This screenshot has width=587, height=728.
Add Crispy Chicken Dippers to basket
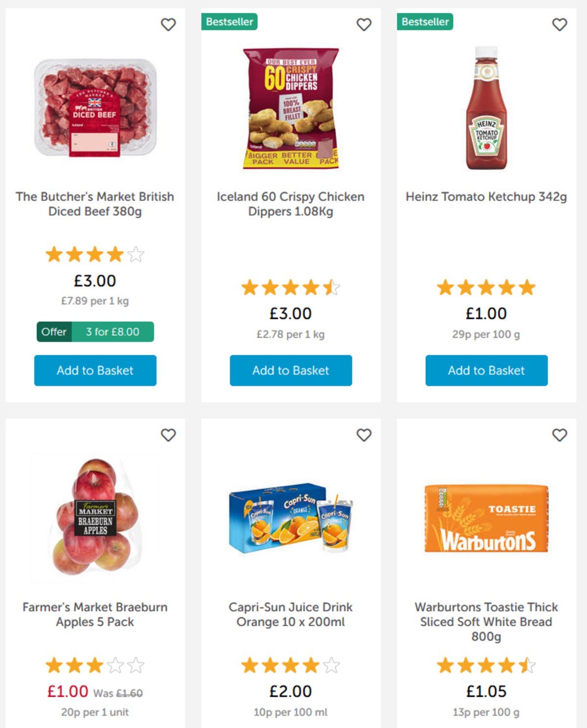coord(291,370)
